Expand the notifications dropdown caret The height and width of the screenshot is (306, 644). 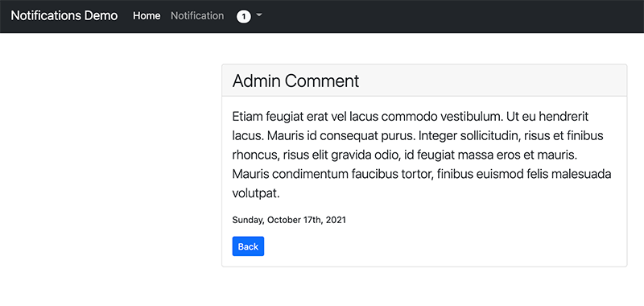coord(258,15)
